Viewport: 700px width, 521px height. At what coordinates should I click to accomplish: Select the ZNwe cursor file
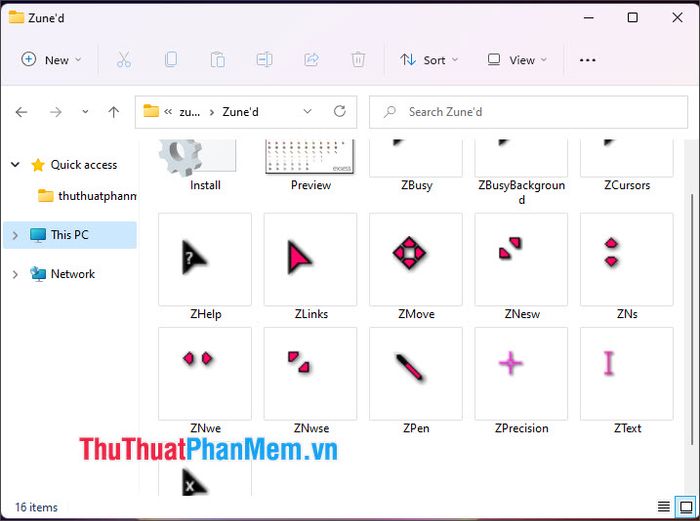pyautogui.click(x=205, y=381)
